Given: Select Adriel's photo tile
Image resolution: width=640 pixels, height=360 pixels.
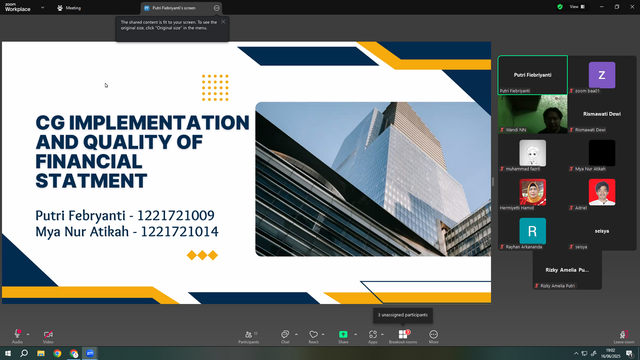Looking at the screenshot, I should pyautogui.click(x=602, y=192).
